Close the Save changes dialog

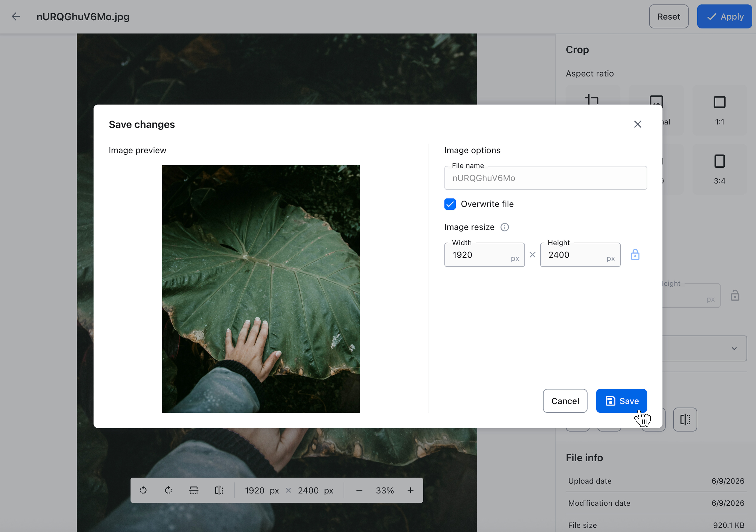(637, 124)
